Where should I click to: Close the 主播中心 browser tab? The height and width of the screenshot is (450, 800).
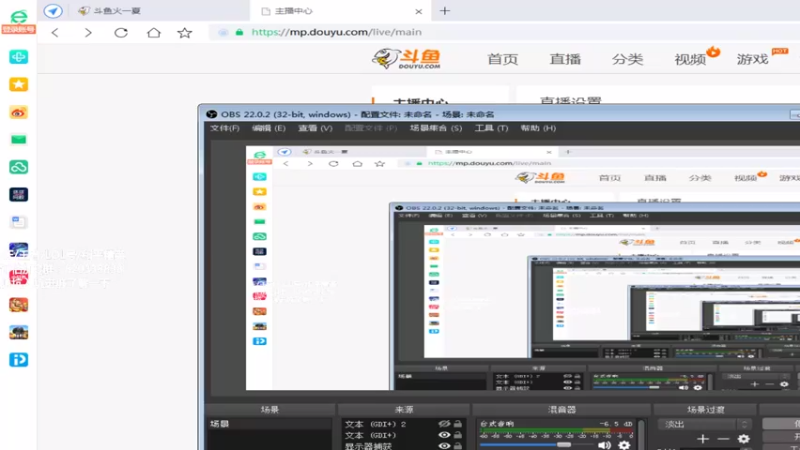(418, 11)
